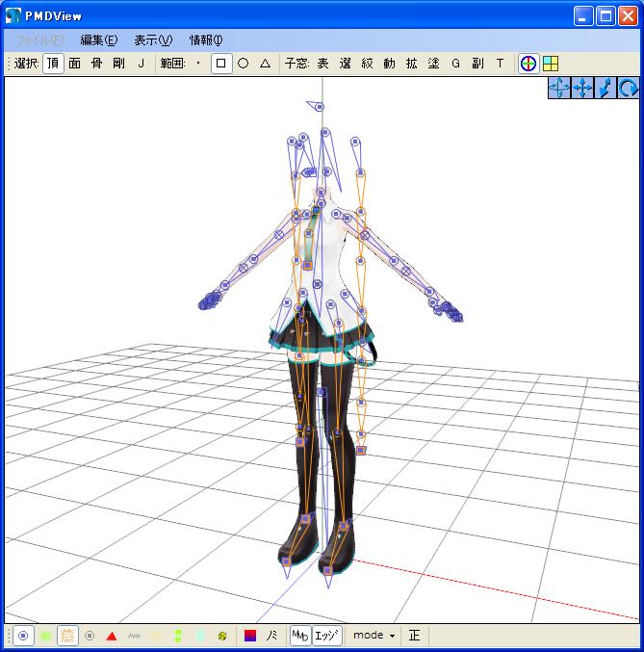Toggle the エッジ edge display button
644x652 pixels.
pyautogui.click(x=326, y=636)
